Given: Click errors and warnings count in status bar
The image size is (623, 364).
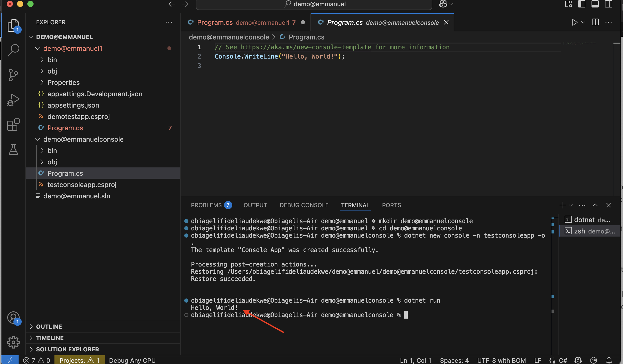Looking at the screenshot, I should pos(37,360).
